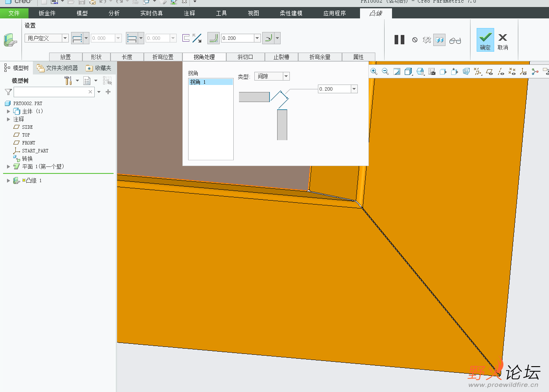Select PRT0002.PRT in model tree
549x392 pixels.
point(28,103)
